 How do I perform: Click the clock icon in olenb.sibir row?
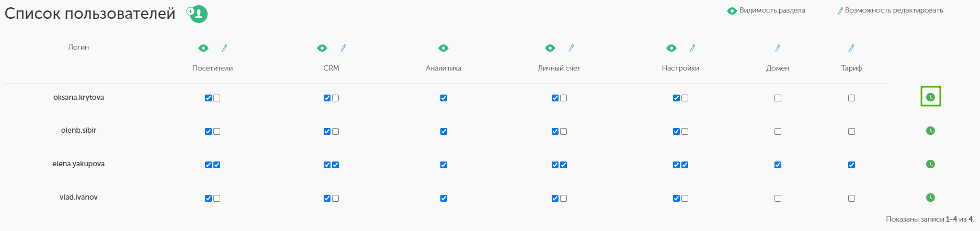pos(930,131)
